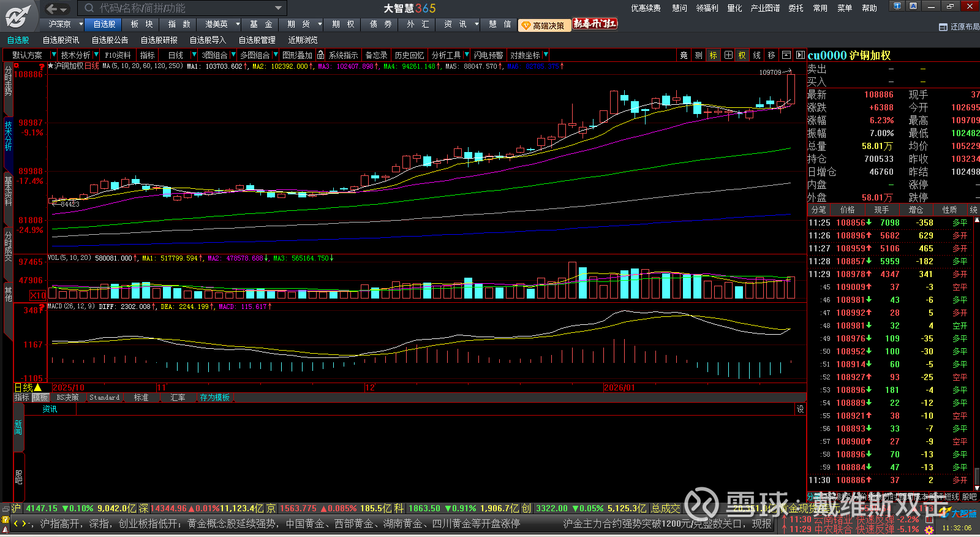The height and width of the screenshot is (537, 980).
Task: Expand 技术分析 dropdown arrow
Action: [96, 55]
